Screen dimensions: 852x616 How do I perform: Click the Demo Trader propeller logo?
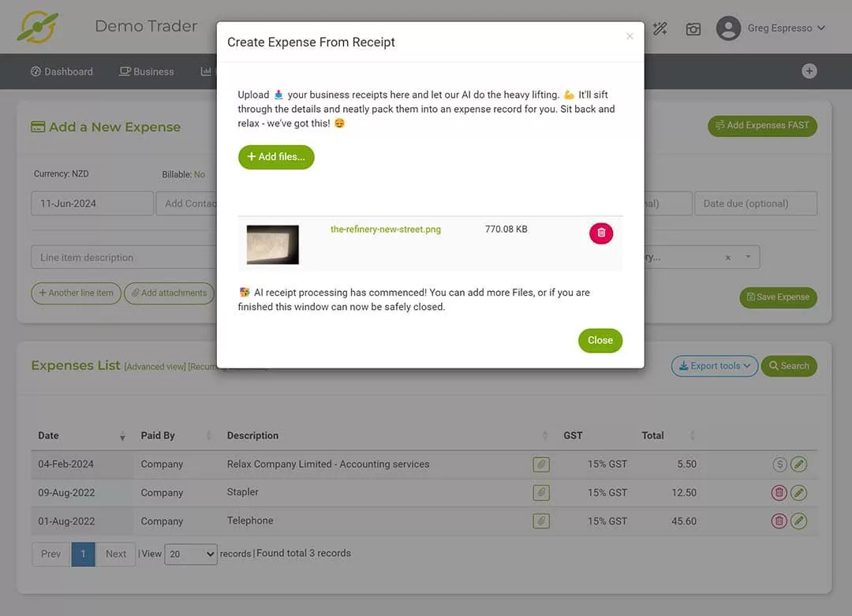37,27
